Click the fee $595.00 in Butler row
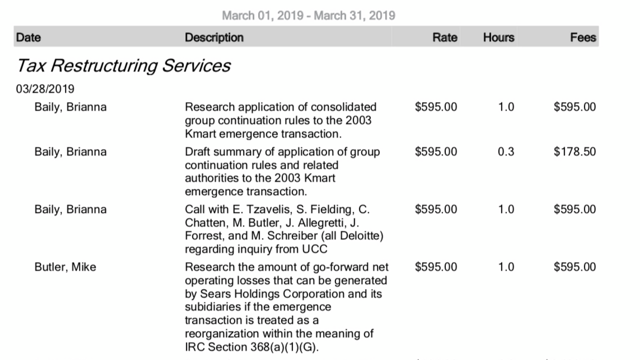The height and width of the screenshot is (360, 640). (x=575, y=267)
